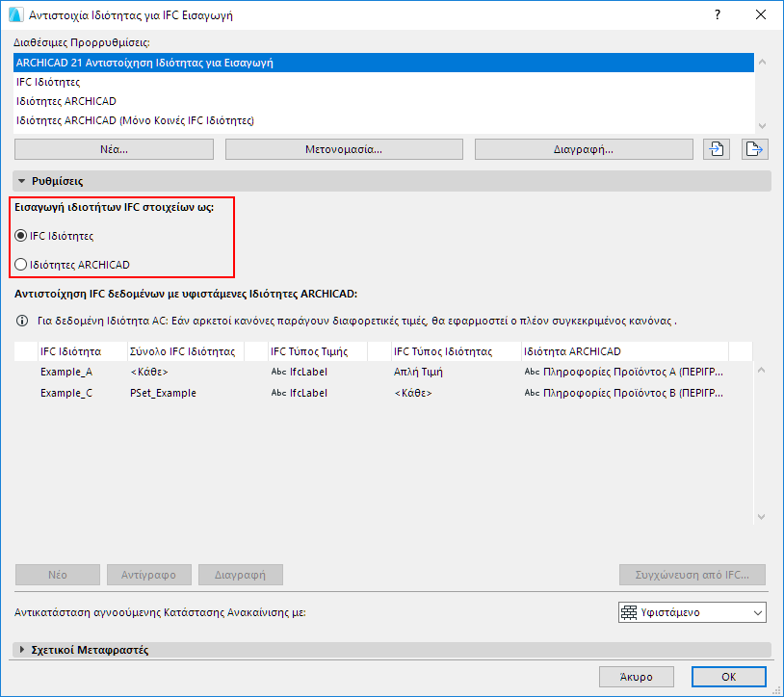Click the ARCHICAD logo in title bar
Viewport: 784px width, 697px height.
tap(15, 15)
